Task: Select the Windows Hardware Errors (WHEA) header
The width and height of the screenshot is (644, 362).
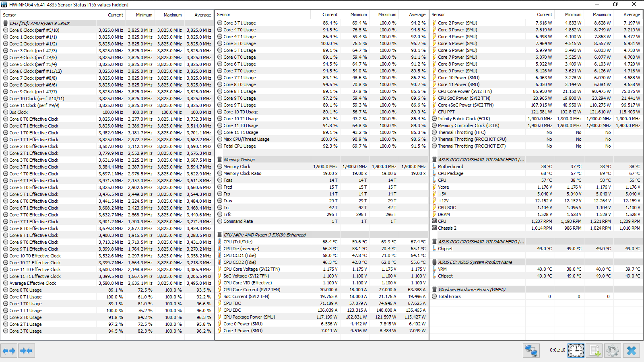Action: pyautogui.click(x=537, y=290)
